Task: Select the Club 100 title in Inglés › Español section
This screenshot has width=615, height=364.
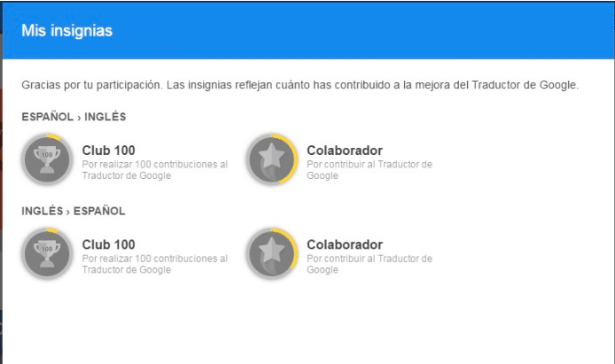Action: point(109,244)
